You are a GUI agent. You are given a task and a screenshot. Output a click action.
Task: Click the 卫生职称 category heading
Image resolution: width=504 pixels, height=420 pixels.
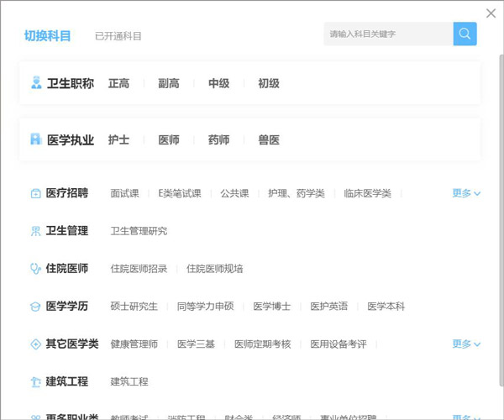click(x=71, y=83)
